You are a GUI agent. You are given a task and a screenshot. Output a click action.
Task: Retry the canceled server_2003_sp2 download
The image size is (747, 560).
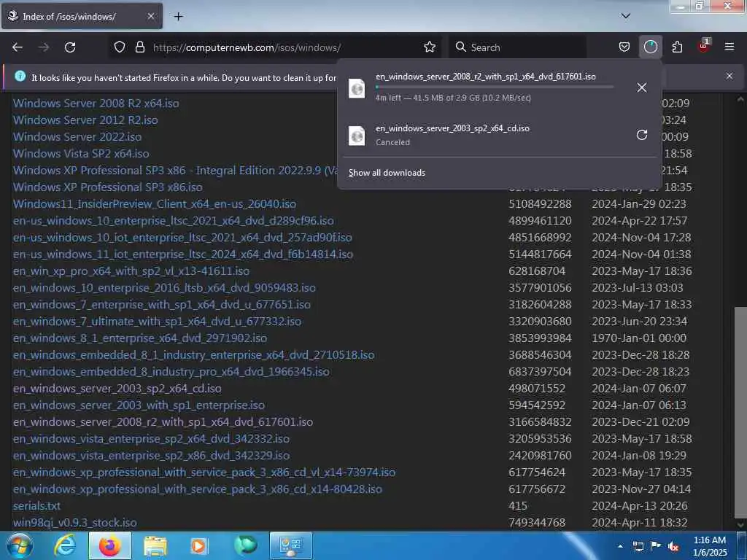642,135
